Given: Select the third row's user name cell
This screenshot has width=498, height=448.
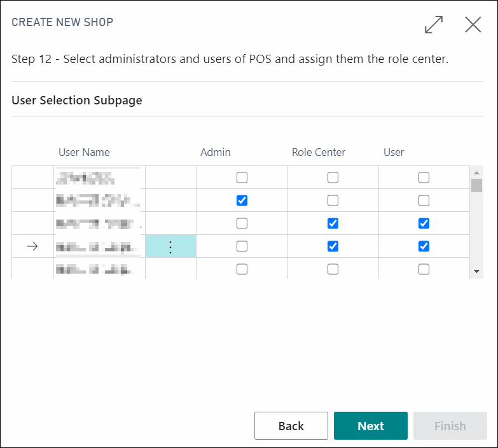Looking at the screenshot, I should (x=99, y=223).
